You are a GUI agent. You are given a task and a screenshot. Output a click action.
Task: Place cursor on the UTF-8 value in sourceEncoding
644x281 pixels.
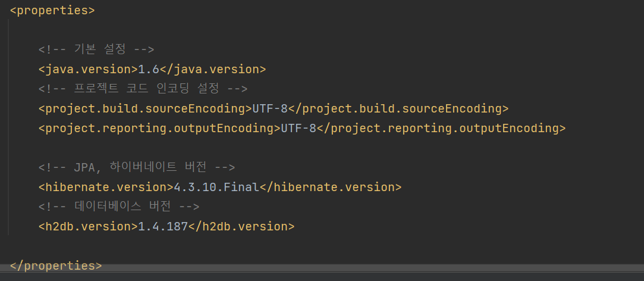coord(270,108)
